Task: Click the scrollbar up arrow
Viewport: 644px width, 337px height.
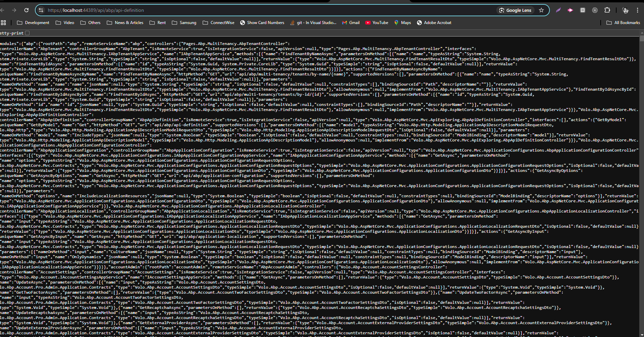Action: pos(642,33)
